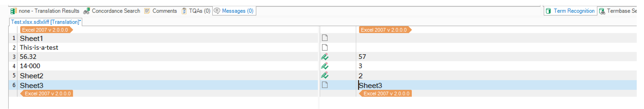
Task: Click the Translation Results panel icon
Action: (x=13, y=11)
